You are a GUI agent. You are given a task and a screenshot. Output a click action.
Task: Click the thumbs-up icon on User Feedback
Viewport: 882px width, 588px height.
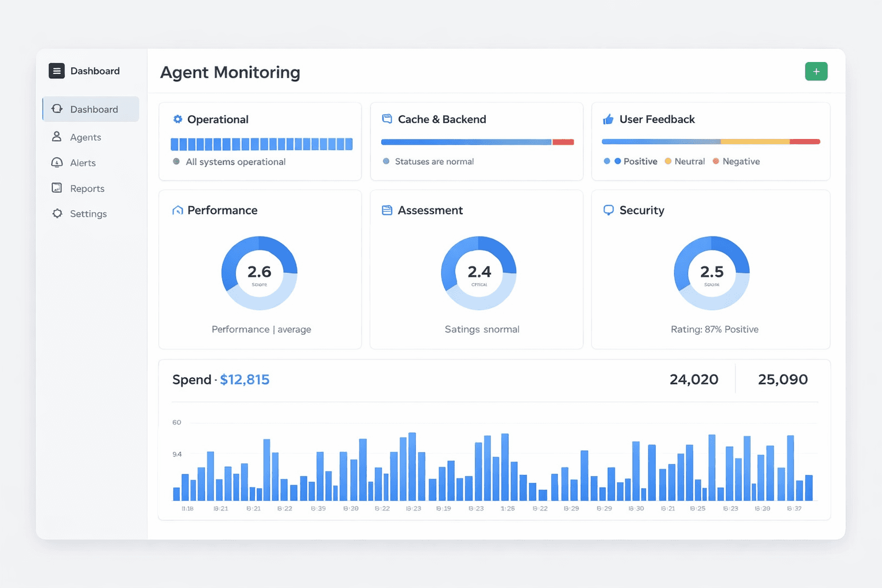[x=609, y=119]
